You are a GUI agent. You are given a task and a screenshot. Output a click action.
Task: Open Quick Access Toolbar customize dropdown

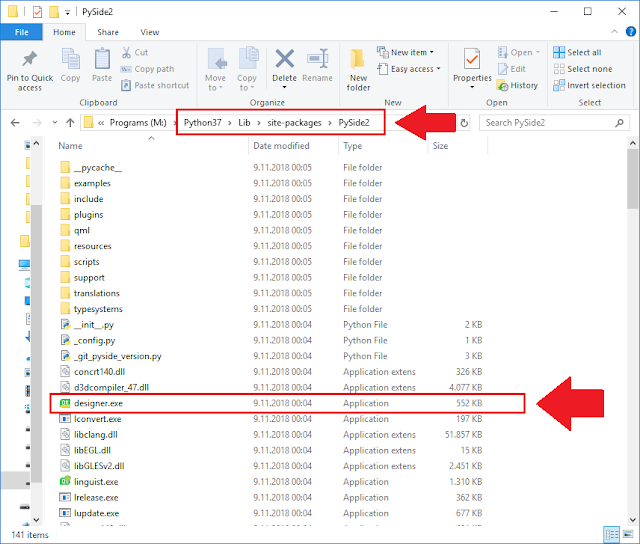[x=67, y=13]
